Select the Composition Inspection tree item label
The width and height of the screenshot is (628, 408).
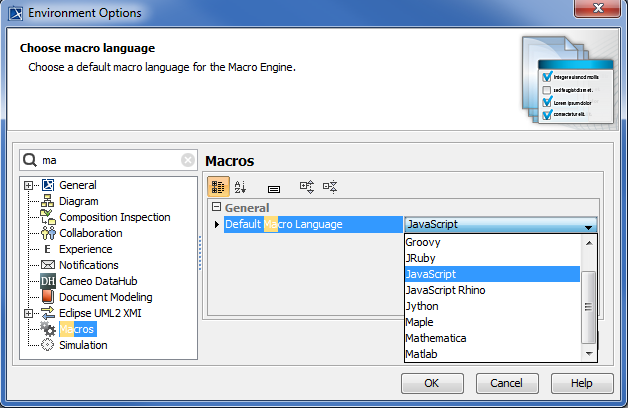click(x=115, y=217)
